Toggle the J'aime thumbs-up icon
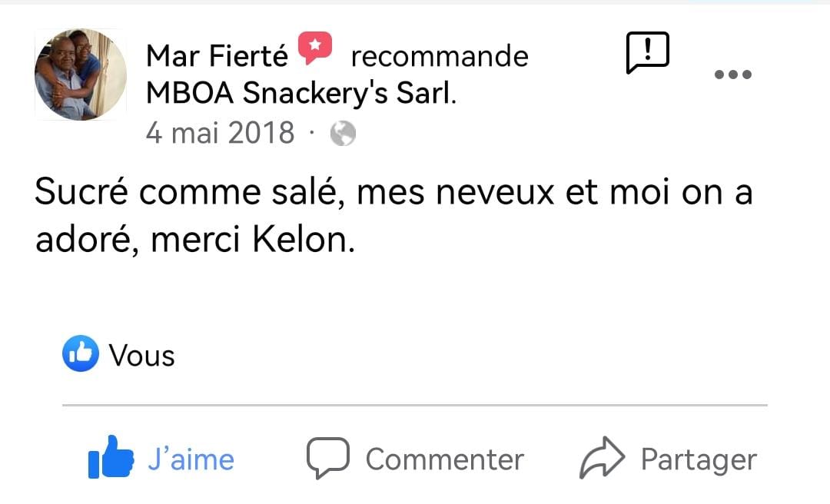Viewport: 830px width, 504px height. click(x=111, y=459)
